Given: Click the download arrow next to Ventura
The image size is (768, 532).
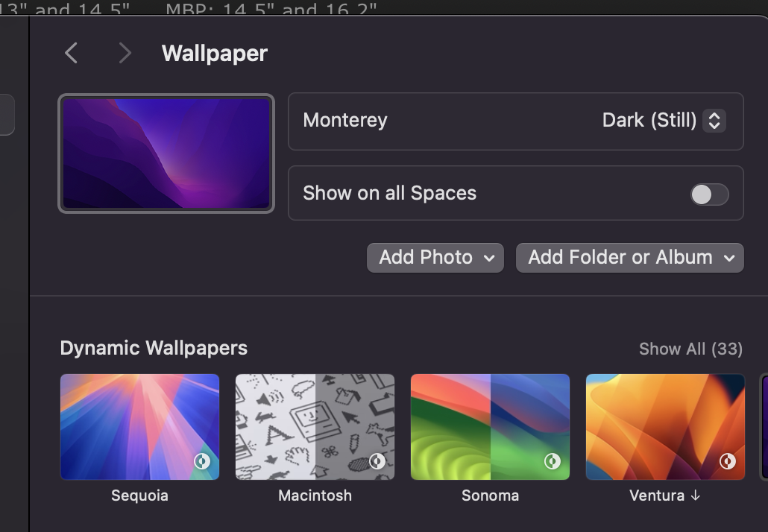Looking at the screenshot, I should click(695, 495).
